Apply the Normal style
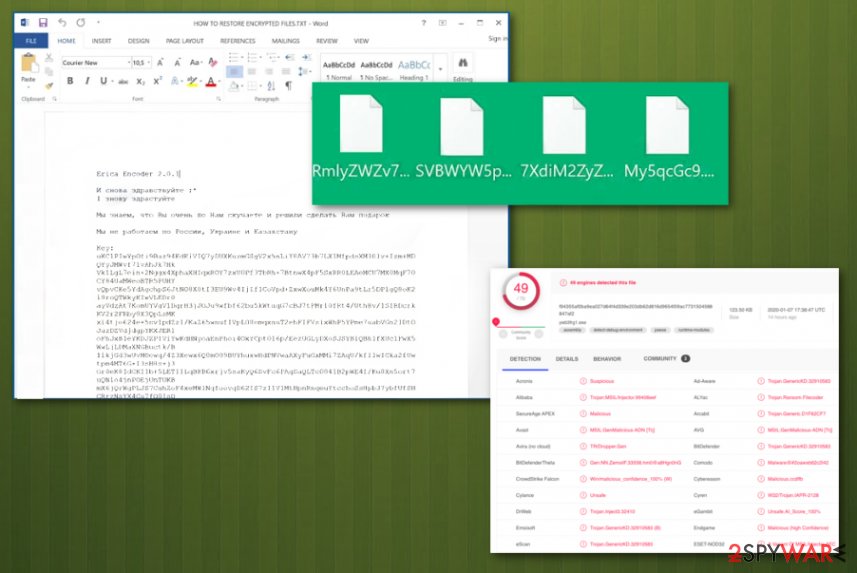857x573 pixels. pyautogui.click(x=339, y=69)
